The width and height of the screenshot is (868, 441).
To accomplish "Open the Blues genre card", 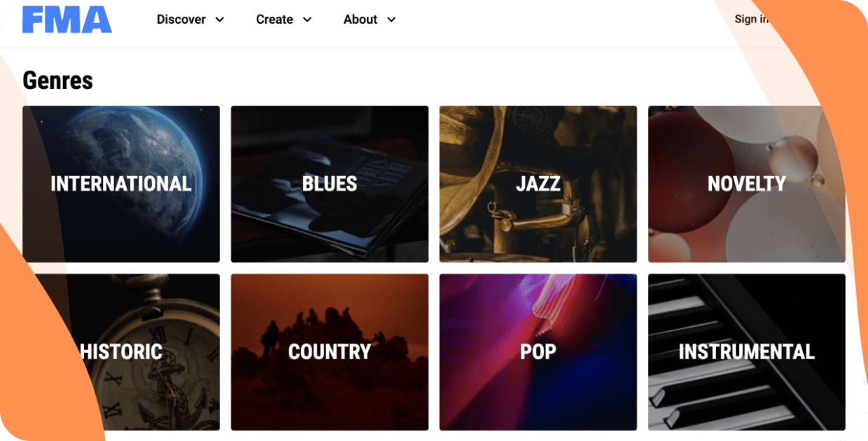I will (329, 183).
